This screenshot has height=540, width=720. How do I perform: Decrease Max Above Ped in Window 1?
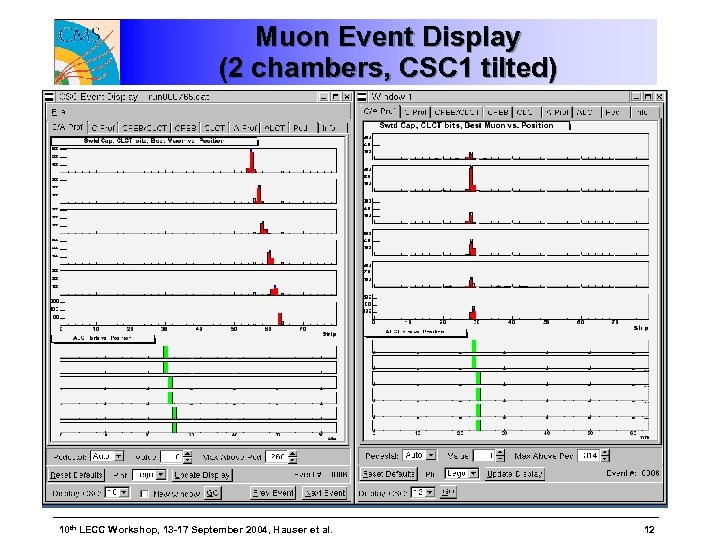pyautogui.click(x=605, y=458)
